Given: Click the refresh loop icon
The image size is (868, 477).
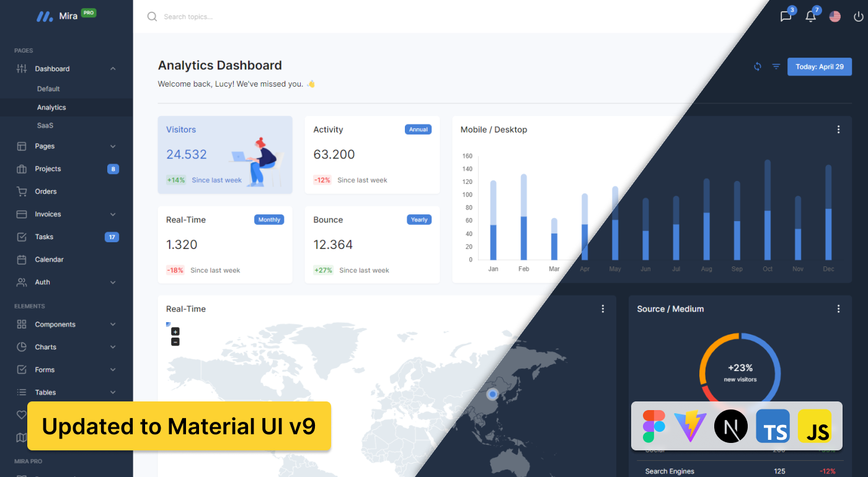Looking at the screenshot, I should click(x=758, y=66).
